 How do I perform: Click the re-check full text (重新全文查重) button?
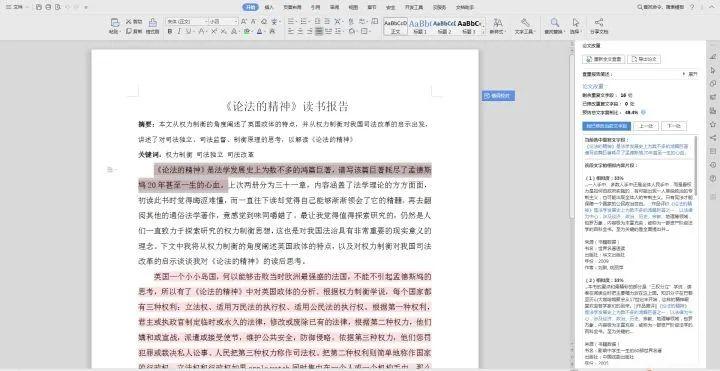603,59
